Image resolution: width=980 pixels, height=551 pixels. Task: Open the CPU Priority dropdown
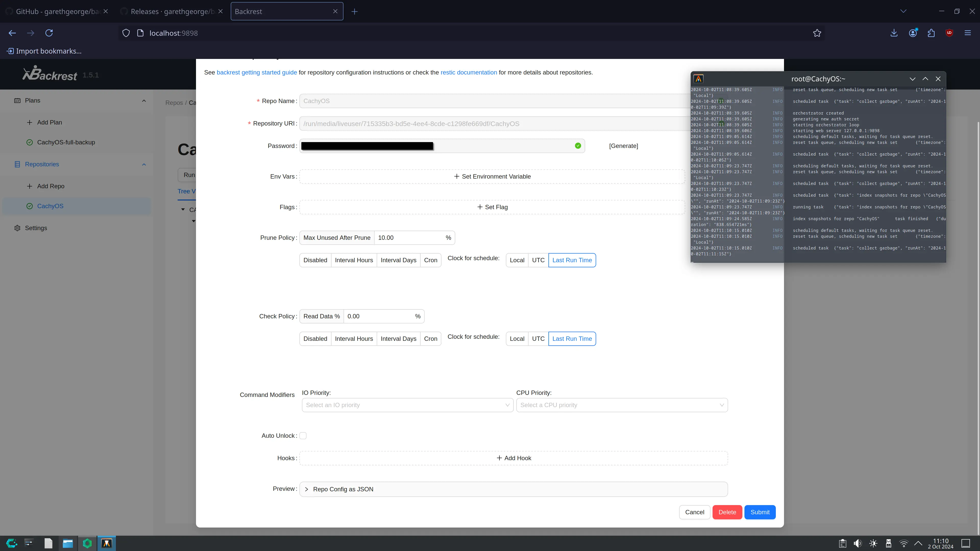[622, 405]
